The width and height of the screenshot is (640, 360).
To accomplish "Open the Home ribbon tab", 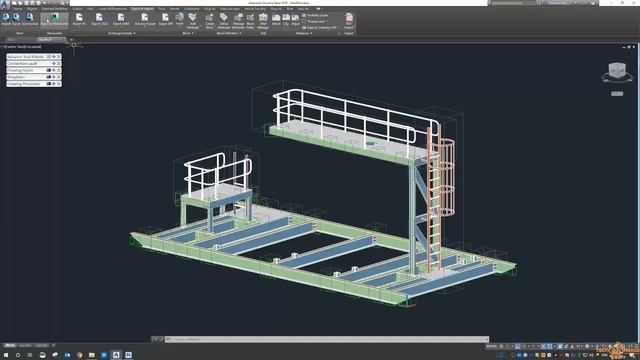I will coord(18,9).
